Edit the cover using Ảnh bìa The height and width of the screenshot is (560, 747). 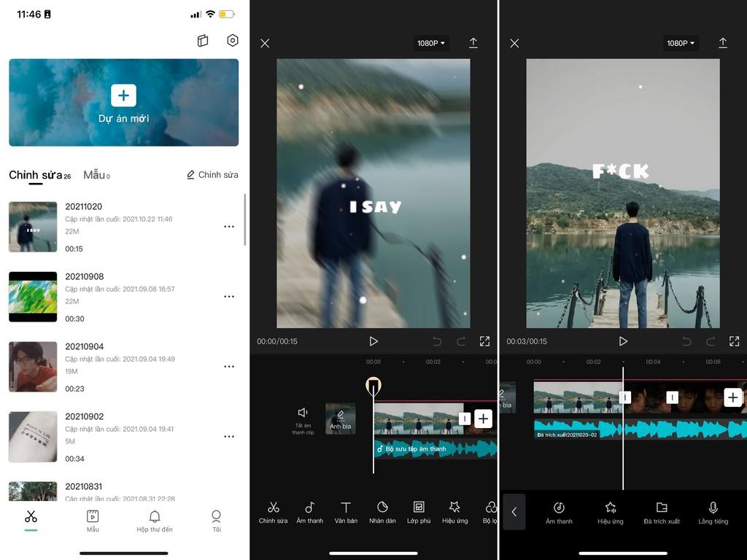tap(340, 419)
